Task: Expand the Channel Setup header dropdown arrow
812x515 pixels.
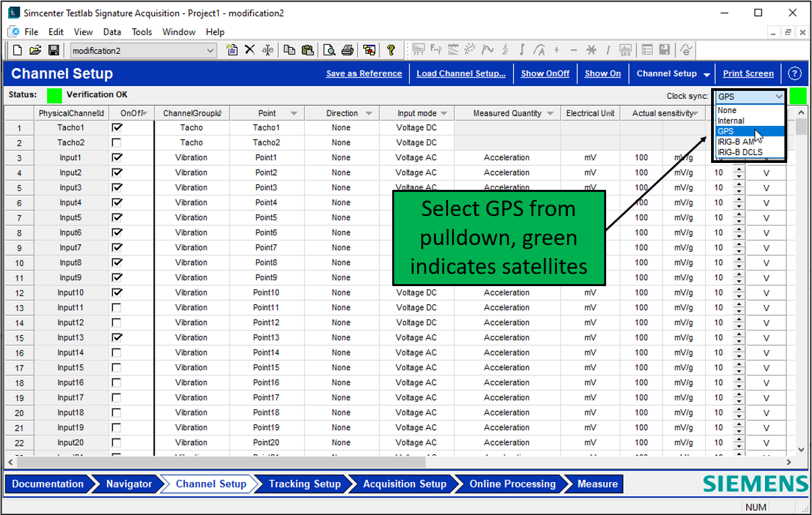Action: coord(707,74)
